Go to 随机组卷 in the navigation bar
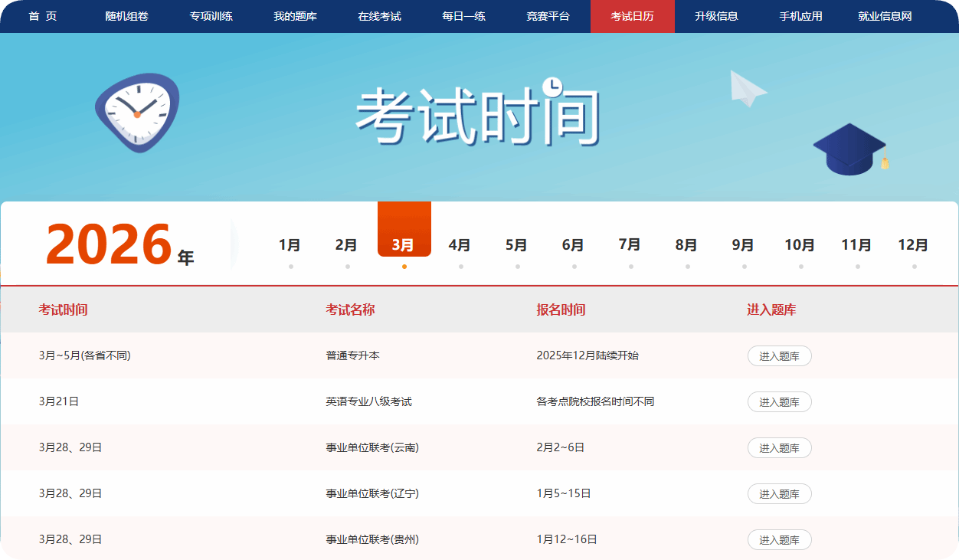Viewport: 959px width, 560px height. pos(127,16)
